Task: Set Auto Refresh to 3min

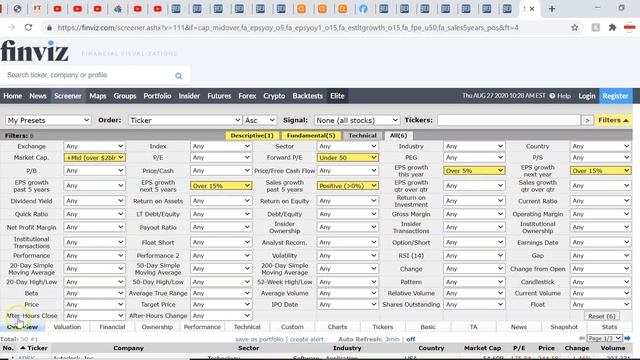Action: (392, 339)
